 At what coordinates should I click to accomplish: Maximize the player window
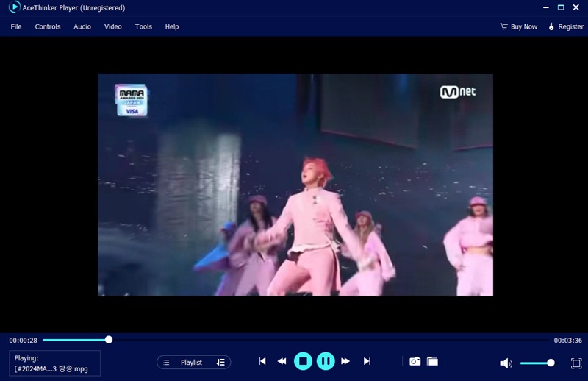pyautogui.click(x=561, y=7)
